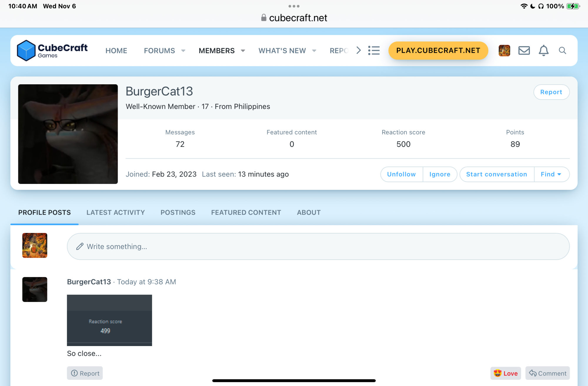The height and width of the screenshot is (386, 588).
Task: Tap the Wi-Fi status icon
Action: (524, 6)
